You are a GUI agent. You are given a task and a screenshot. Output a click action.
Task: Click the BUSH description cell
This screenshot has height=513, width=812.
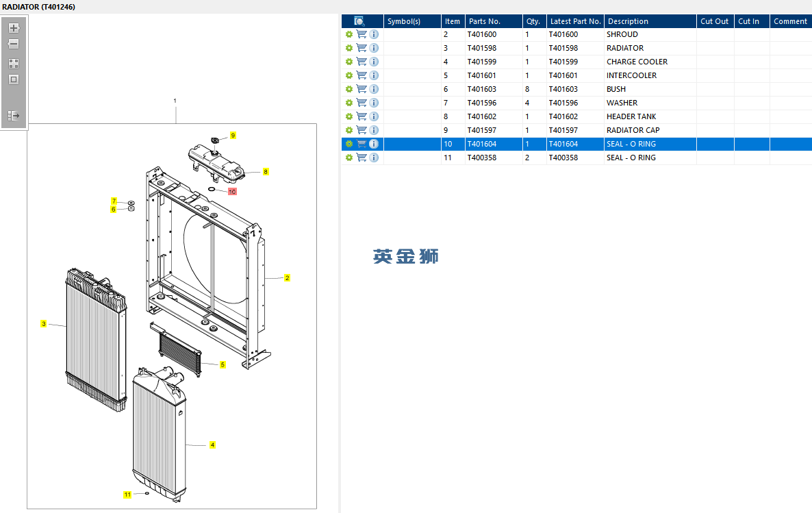tap(650, 89)
